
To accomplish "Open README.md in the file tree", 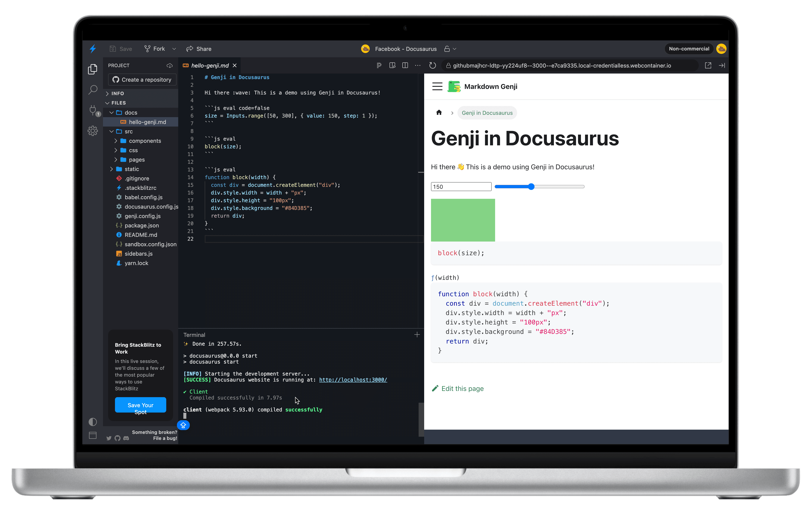I will (141, 235).
